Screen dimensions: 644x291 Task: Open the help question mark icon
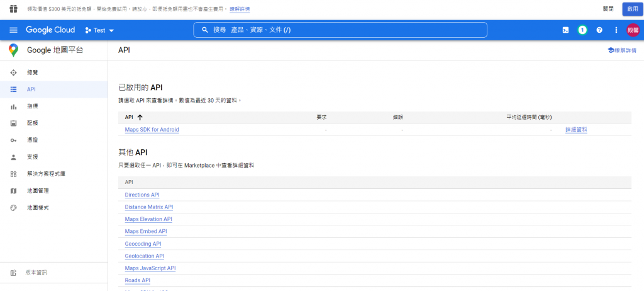(x=599, y=30)
